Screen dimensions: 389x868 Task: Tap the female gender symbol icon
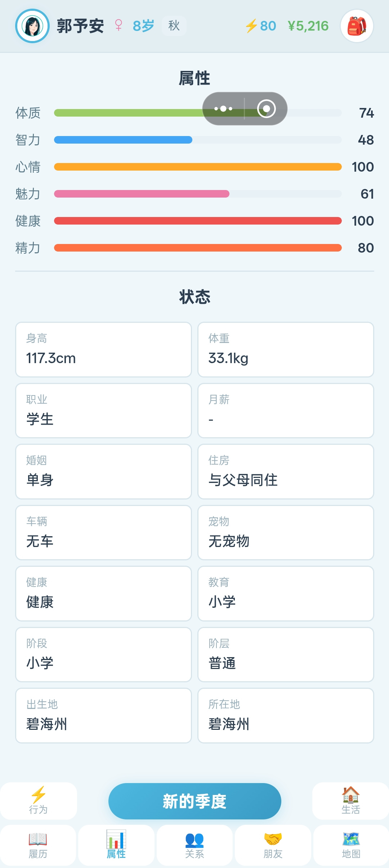(119, 26)
